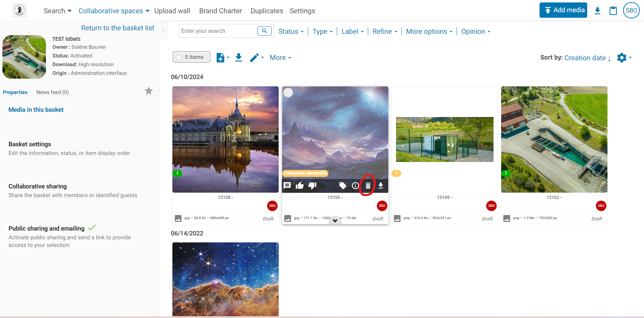
Task: Click the clipboard icon in top bar
Action: point(613,11)
